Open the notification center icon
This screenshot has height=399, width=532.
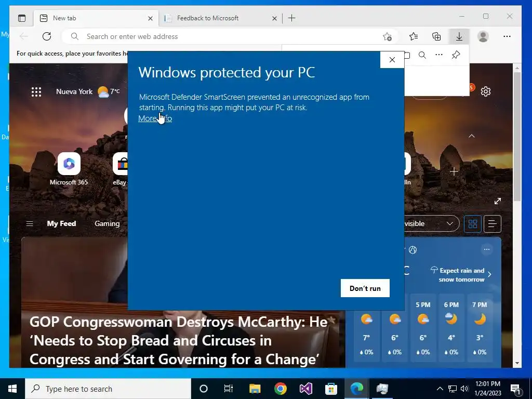(516, 389)
